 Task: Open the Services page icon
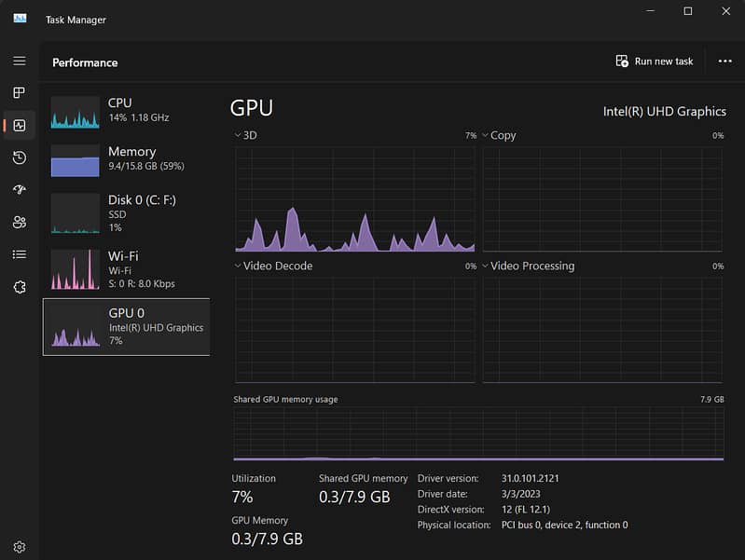click(x=19, y=287)
